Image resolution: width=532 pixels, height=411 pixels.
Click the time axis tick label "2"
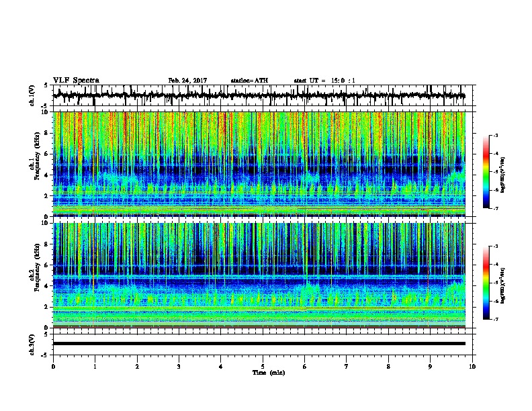pyautogui.click(x=137, y=366)
